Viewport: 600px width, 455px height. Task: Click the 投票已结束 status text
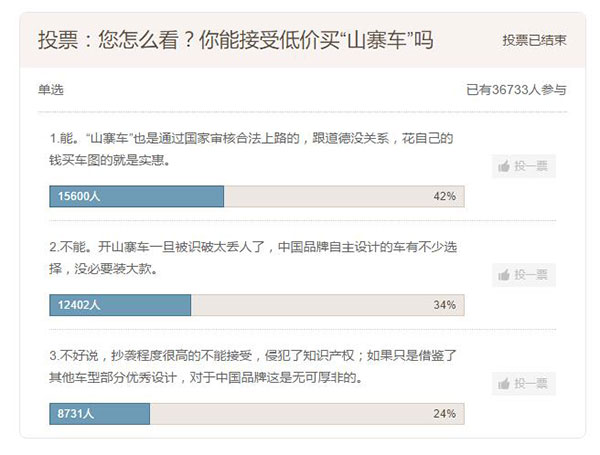coord(534,41)
